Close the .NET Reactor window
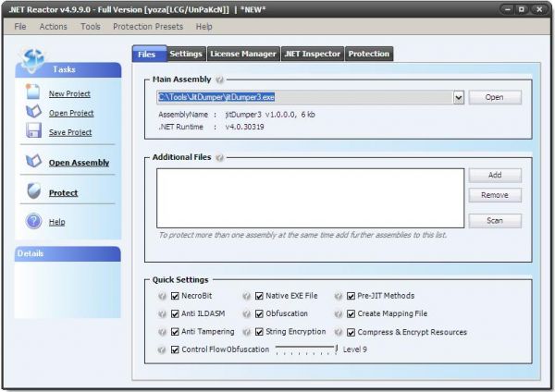Image resolution: width=555 pixels, height=392 pixels. [x=539, y=9]
